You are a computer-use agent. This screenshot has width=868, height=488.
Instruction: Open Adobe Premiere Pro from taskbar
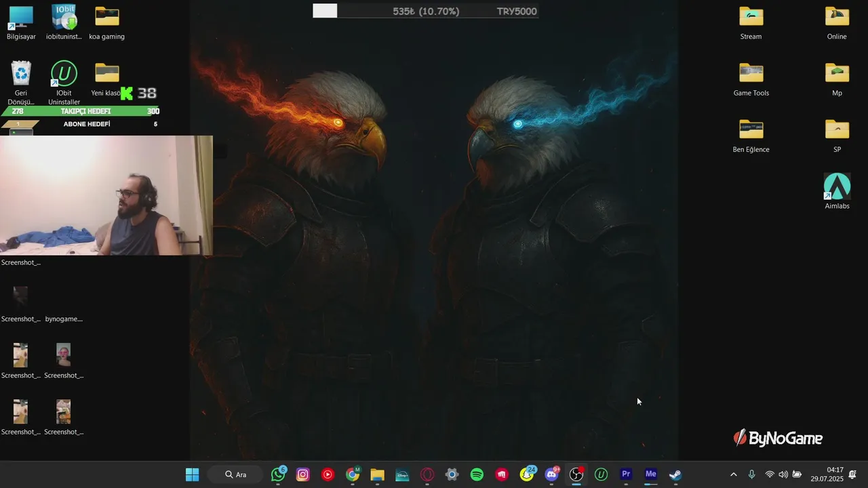click(x=626, y=474)
